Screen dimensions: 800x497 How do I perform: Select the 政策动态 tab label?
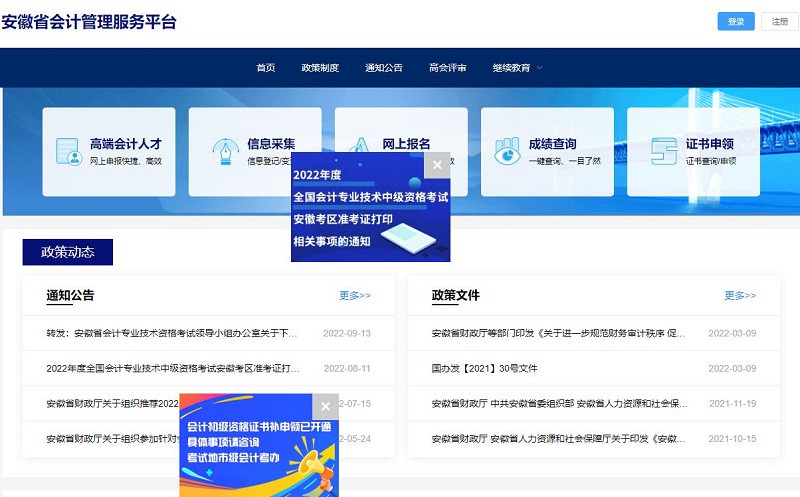(67, 252)
